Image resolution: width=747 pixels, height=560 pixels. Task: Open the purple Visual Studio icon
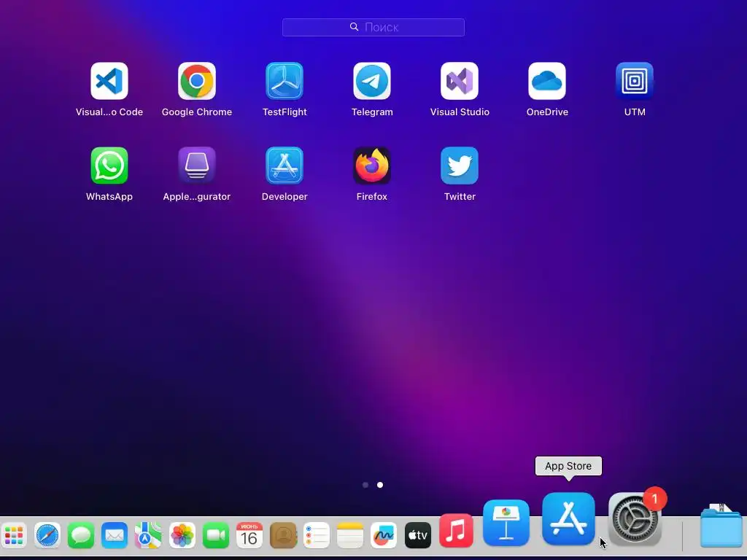460,81
